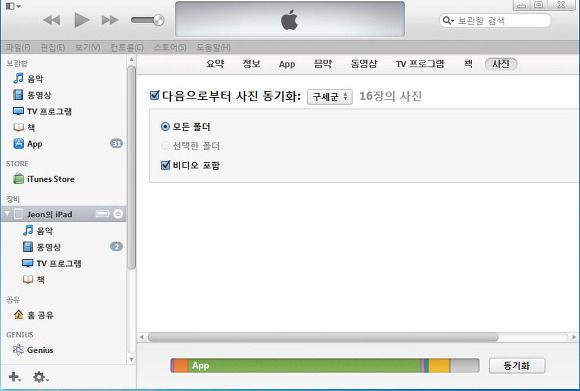Image resolution: width=580 pixels, height=391 pixels.
Task: Click the horizontal scrollbar thumb
Action: (x=323, y=337)
